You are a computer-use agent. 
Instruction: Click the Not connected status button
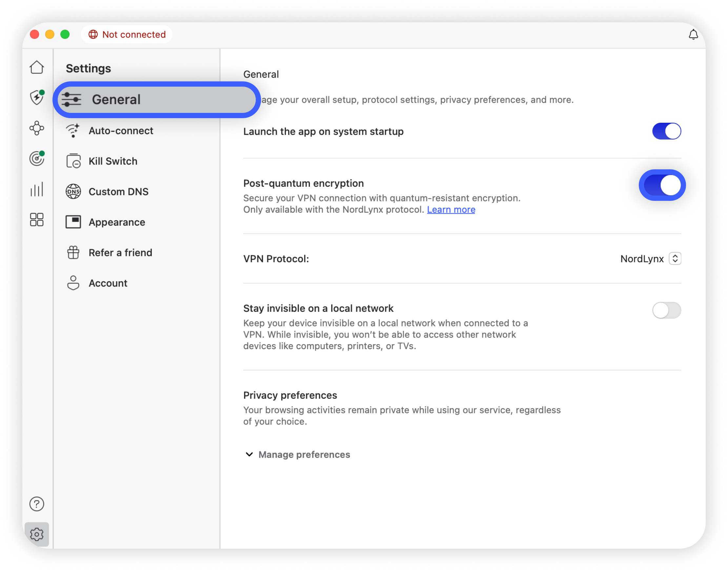127,34
